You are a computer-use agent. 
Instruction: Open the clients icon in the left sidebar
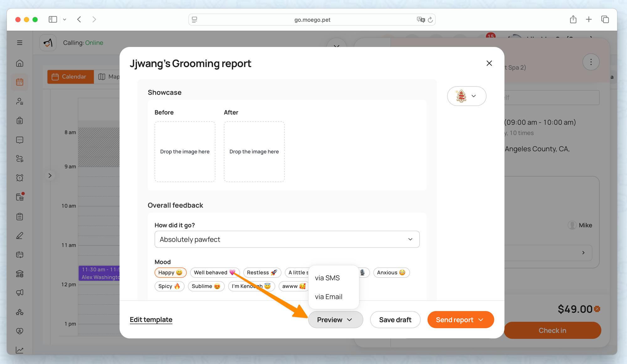(20, 101)
